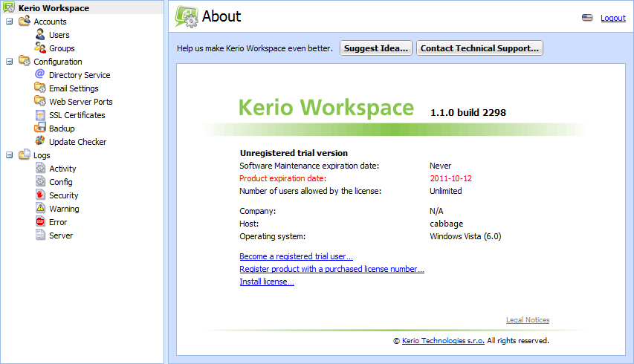This screenshot has height=364, width=634.
Task: Select Groups in the sidebar
Action: point(62,48)
